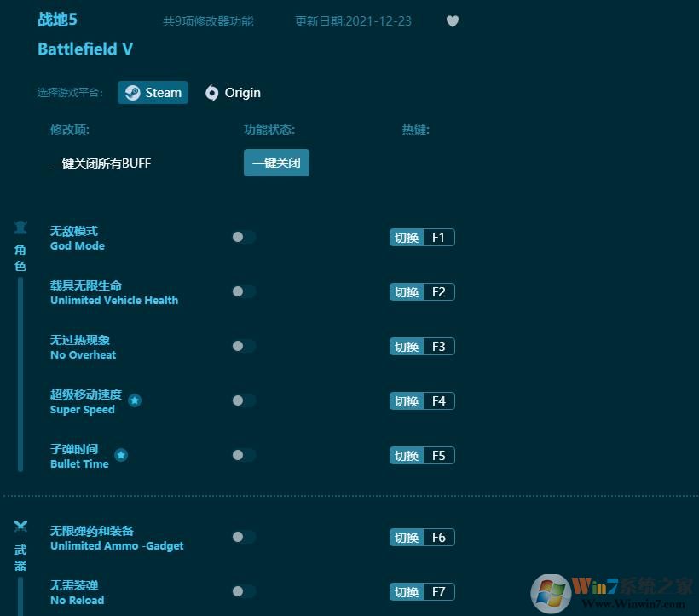Click the 共9项修改器功能 text

(208, 21)
